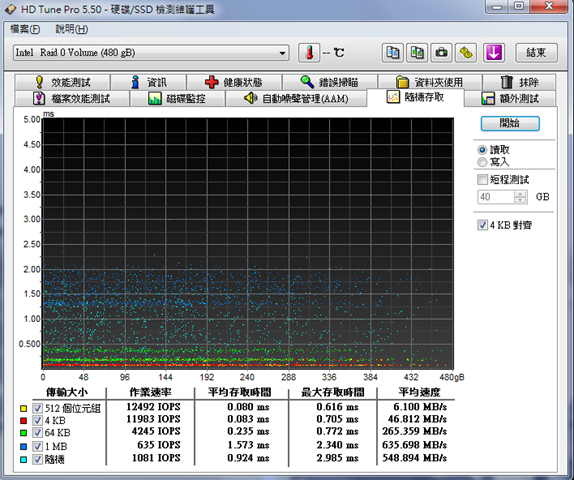Click the 12492 IOPS value
The width and height of the screenshot is (574, 480).
[x=153, y=407]
